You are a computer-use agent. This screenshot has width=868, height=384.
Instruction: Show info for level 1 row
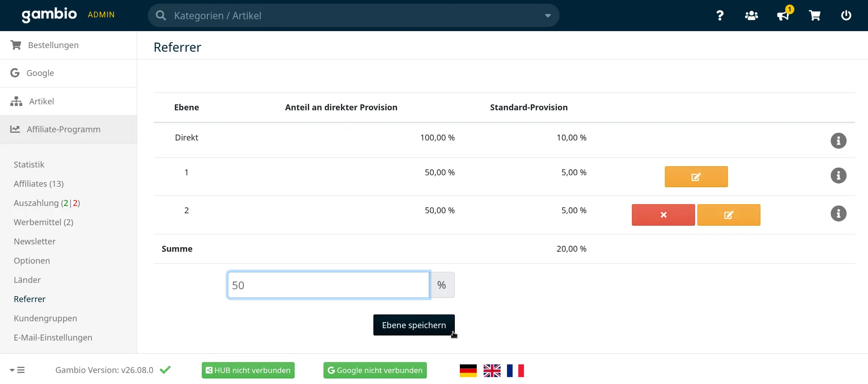point(838,176)
